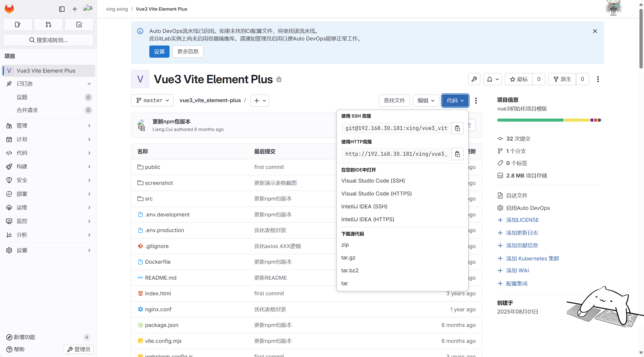This screenshot has width=644, height=357.
Task: Expand 监控 sidebar menu
Action: click(49, 221)
